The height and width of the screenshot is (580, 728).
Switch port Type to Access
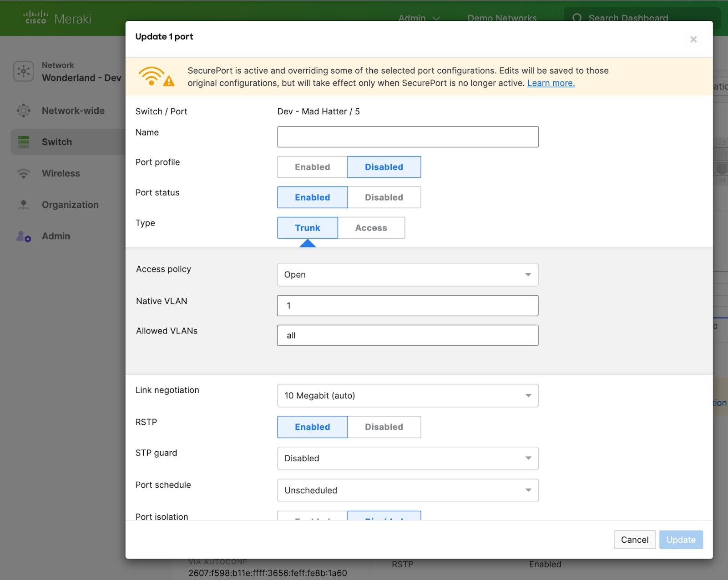[x=371, y=227]
